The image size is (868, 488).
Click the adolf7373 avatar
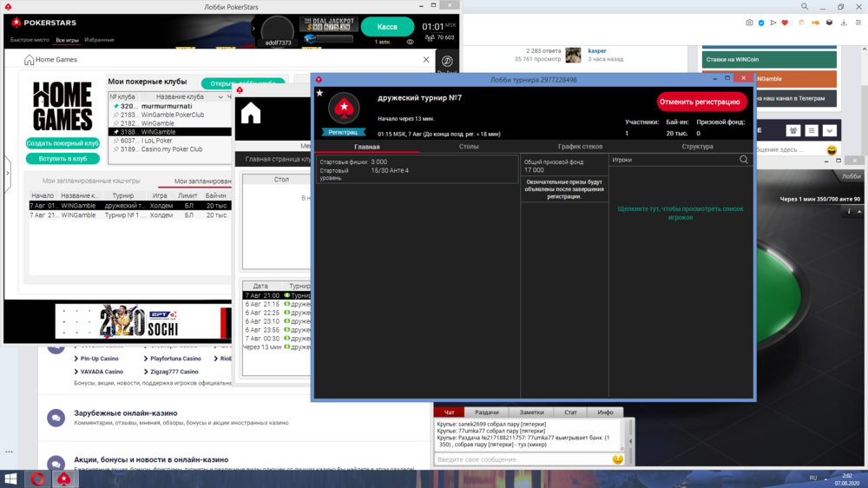pos(278,32)
